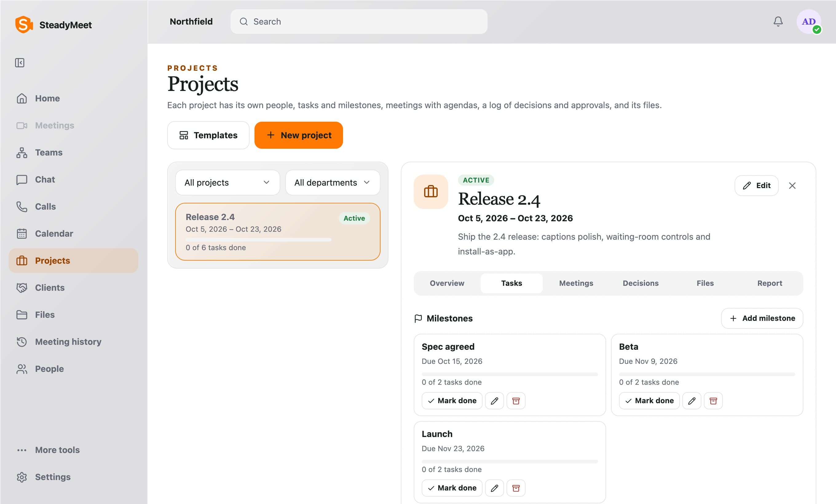Switch to the Overview tab
Screen dimensions: 836x504
point(447,283)
